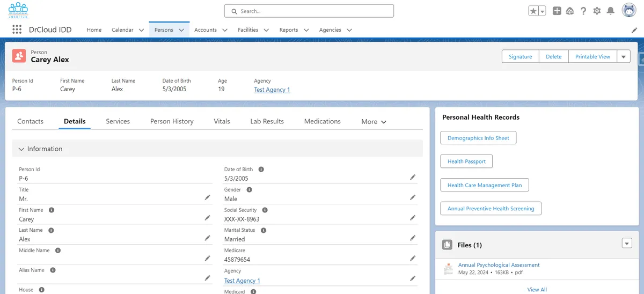The height and width of the screenshot is (294, 644).
Task: Edit Gender pencil icon
Action: coord(413,197)
